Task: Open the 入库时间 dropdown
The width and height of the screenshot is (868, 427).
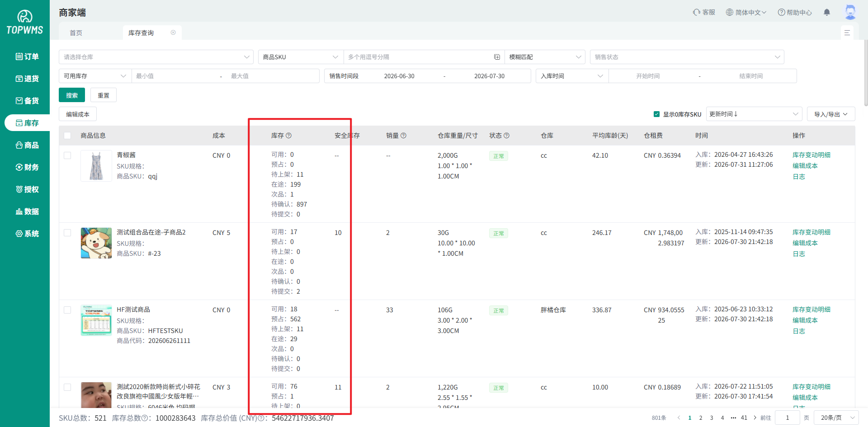Action: point(572,76)
